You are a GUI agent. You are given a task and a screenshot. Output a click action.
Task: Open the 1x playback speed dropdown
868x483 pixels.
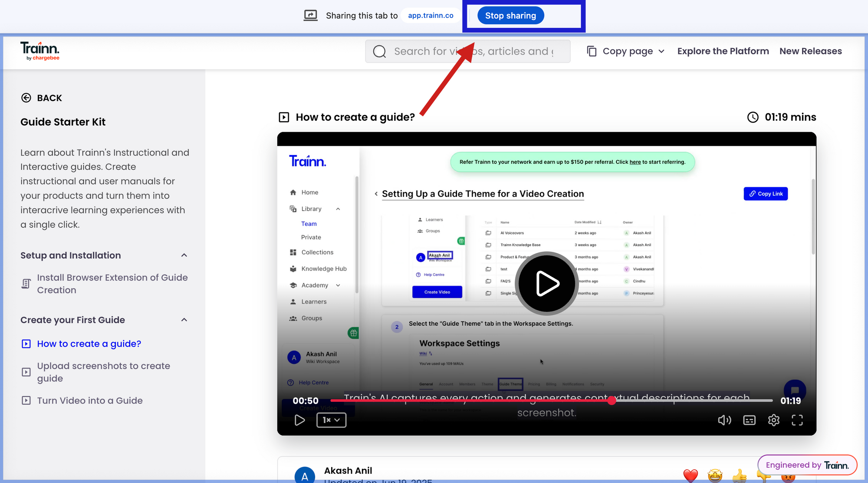point(331,420)
